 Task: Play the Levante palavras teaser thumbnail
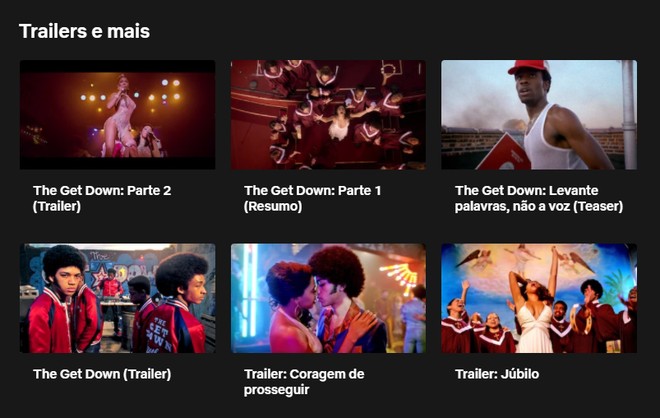click(x=539, y=114)
